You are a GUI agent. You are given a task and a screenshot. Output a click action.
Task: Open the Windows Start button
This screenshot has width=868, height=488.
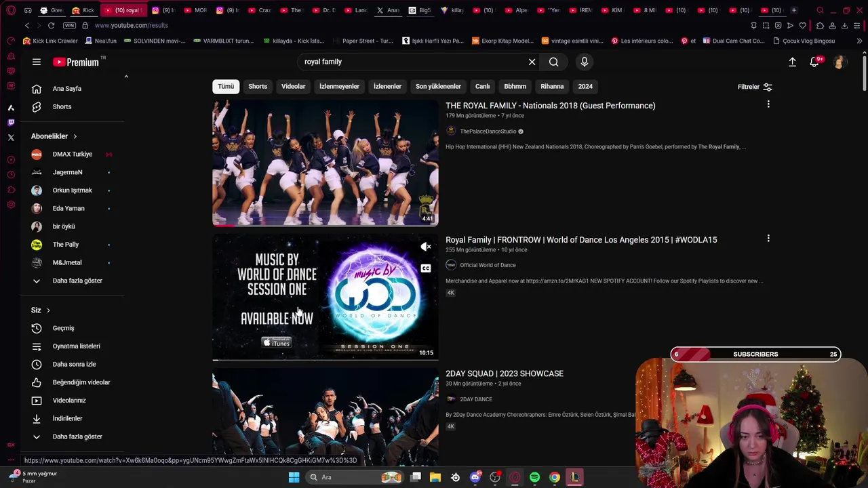click(x=294, y=477)
